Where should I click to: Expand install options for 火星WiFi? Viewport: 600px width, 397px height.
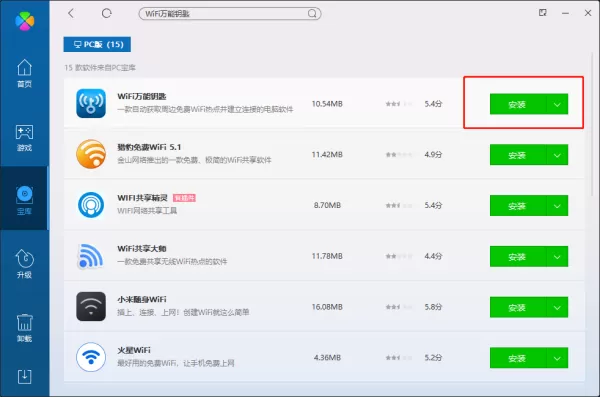(x=558, y=358)
